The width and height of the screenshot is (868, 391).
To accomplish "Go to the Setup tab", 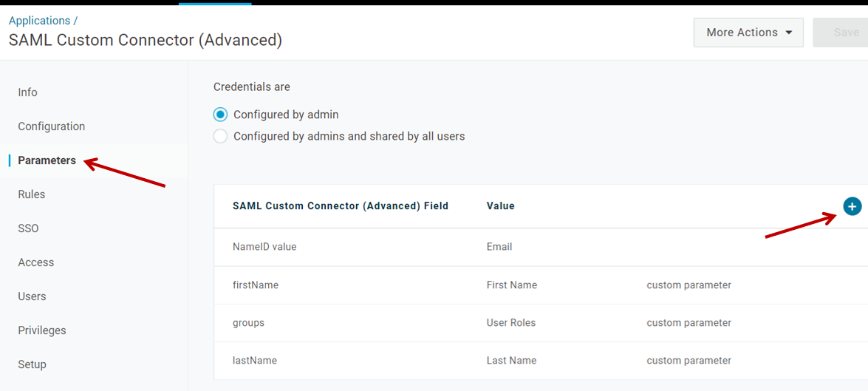I will click(33, 364).
